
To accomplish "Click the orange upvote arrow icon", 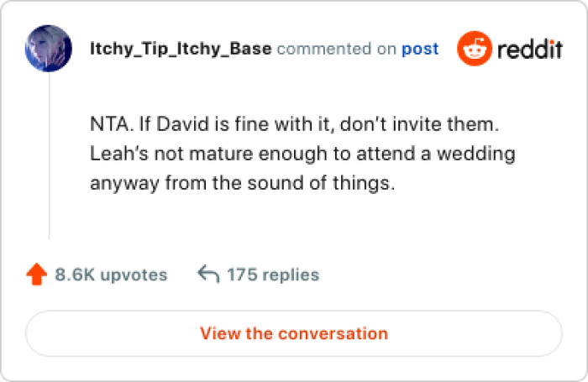I will point(36,275).
